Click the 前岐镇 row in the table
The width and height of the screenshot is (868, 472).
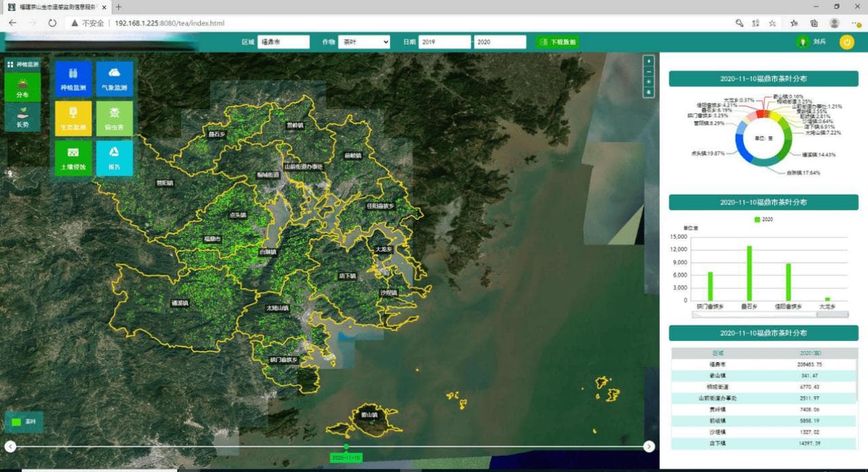764,420
